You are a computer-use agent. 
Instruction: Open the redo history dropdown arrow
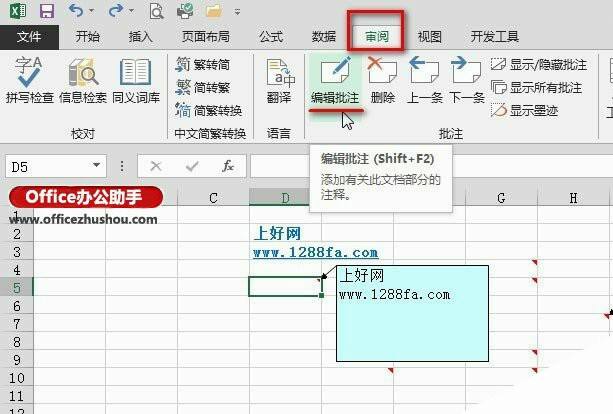(131, 11)
